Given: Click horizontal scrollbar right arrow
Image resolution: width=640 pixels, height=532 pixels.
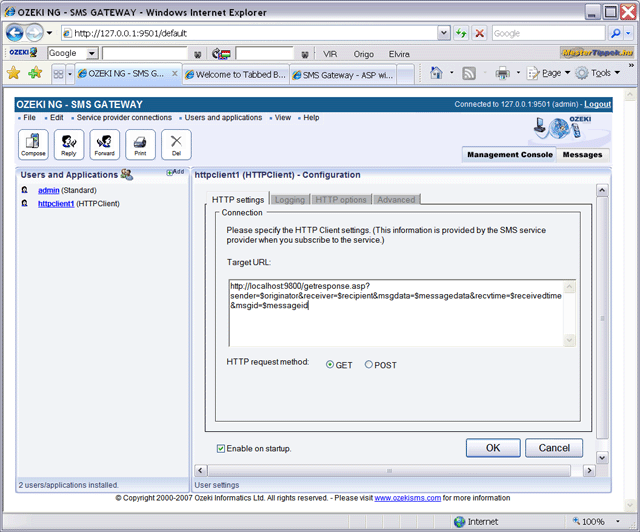Looking at the screenshot, I should pyautogui.click(x=589, y=470).
